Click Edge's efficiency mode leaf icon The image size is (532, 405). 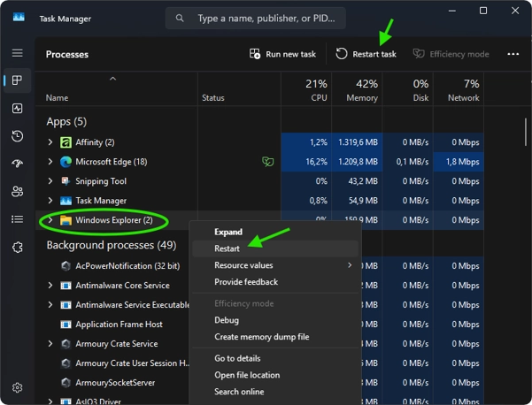point(268,162)
